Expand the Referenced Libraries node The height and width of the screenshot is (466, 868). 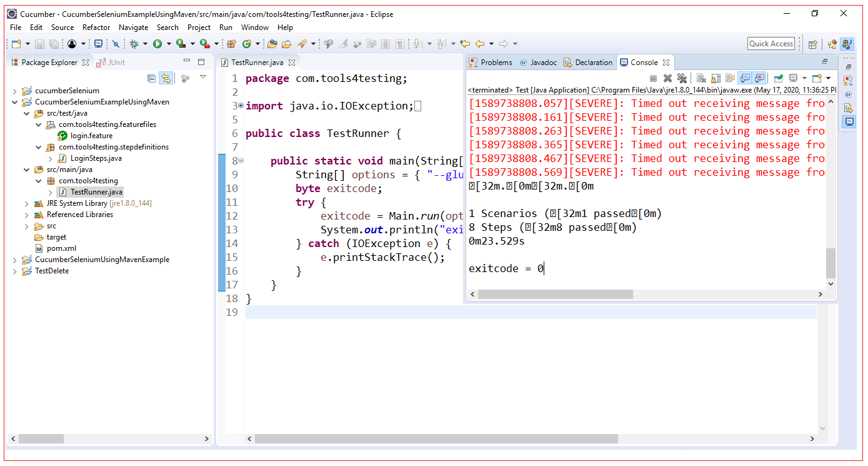point(26,215)
